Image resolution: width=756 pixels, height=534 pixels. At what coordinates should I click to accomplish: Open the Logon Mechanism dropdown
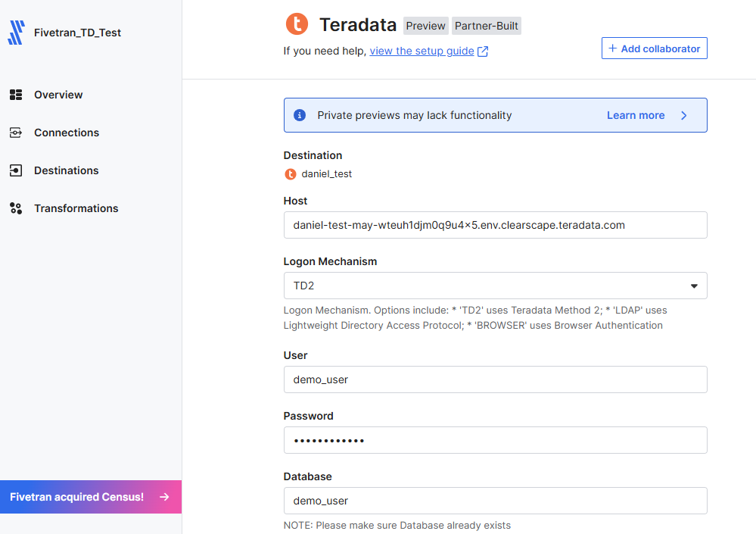point(495,286)
